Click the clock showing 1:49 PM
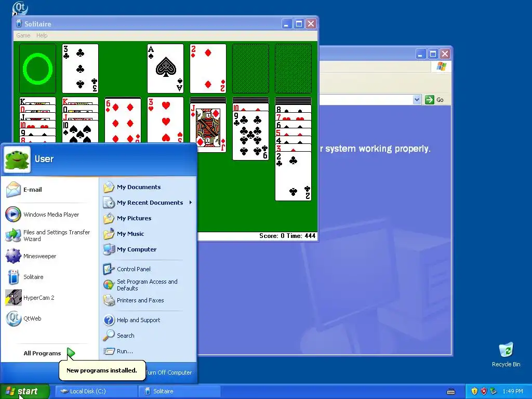 click(x=513, y=391)
